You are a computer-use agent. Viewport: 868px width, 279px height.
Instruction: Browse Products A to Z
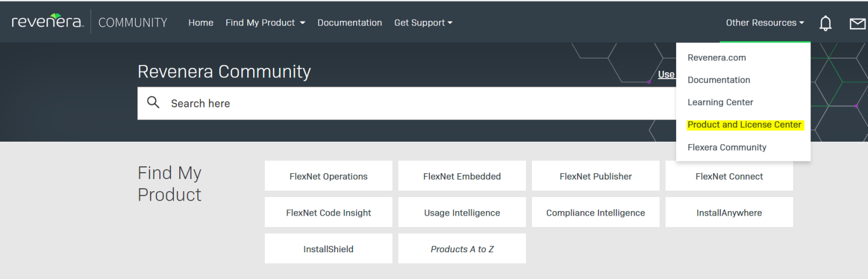[x=462, y=249]
